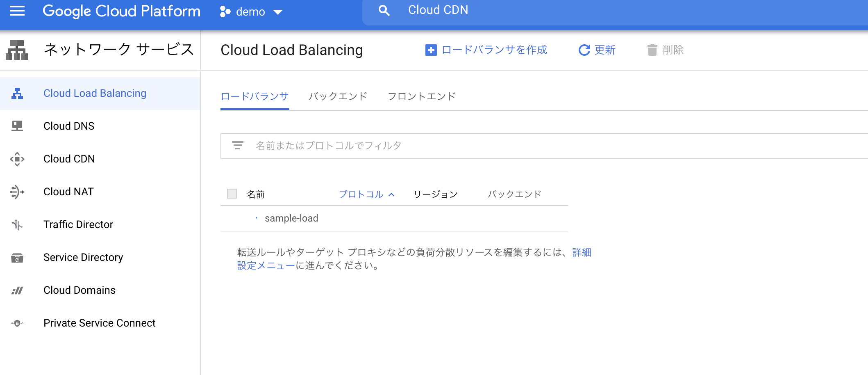The width and height of the screenshot is (868, 375).
Task: Click the 更新 refresh button
Action: [x=597, y=50]
